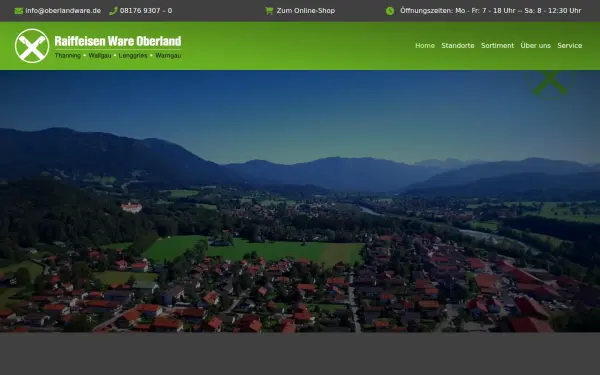Click the Warngau location under the logo
This screenshot has height=375, width=600.
pos(168,56)
